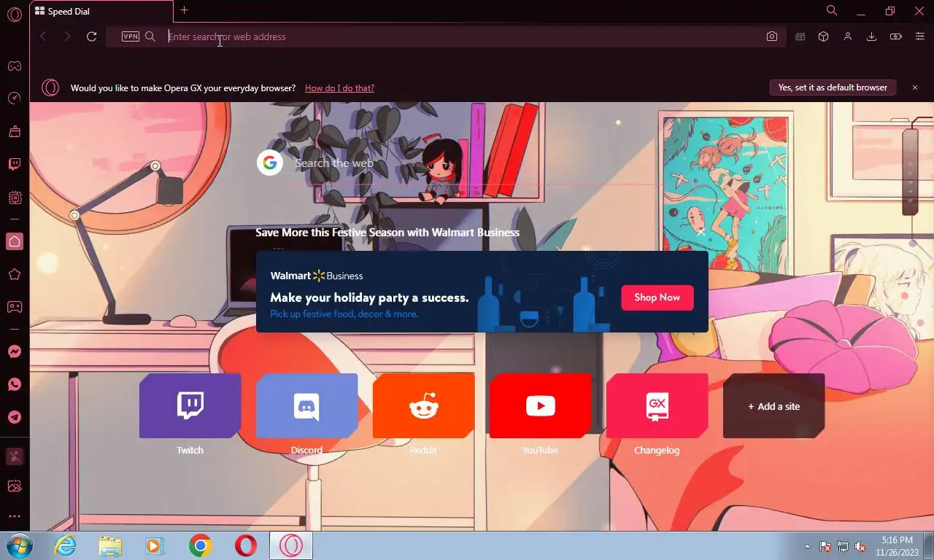Click Walmart Business 'Shop Now' button
The width and height of the screenshot is (934, 560).
click(657, 297)
